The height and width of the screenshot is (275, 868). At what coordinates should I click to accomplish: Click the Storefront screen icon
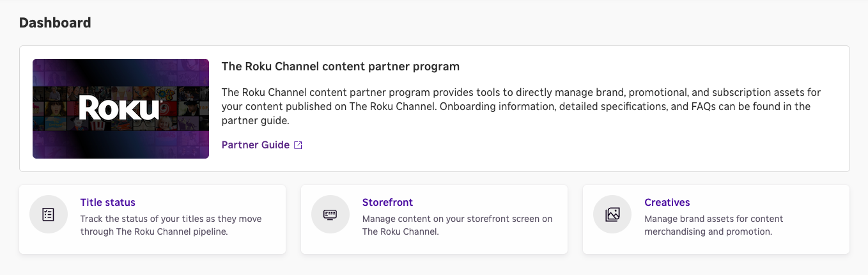pyautogui.click(x=330, y=214)
